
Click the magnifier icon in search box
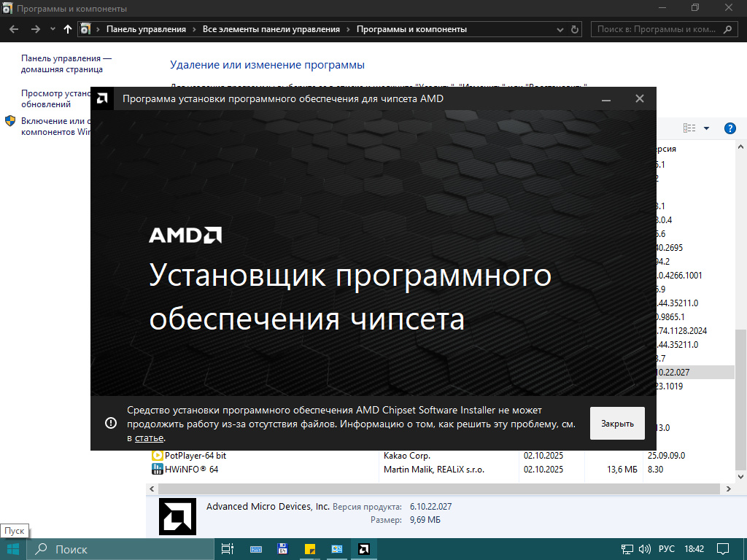[x=727, y=29]
